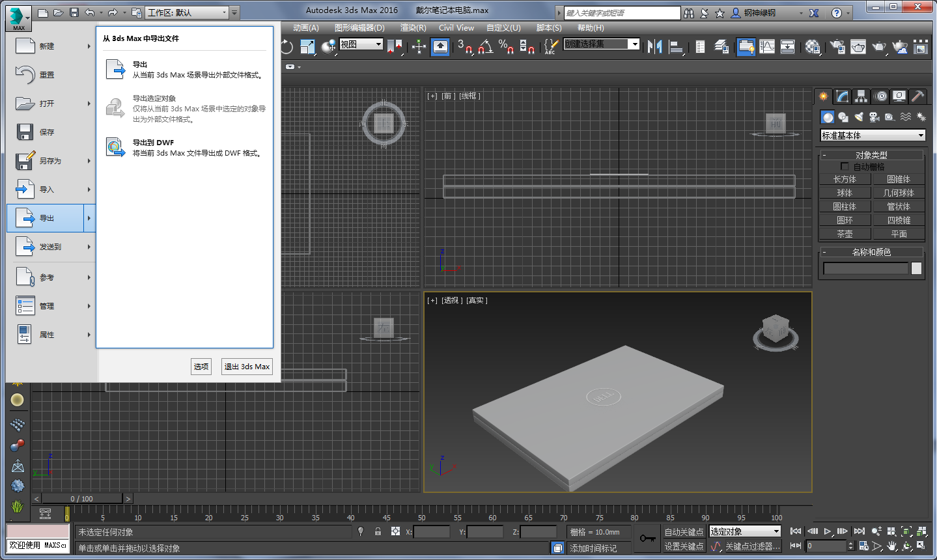Select Helpers tape-measure category icon
The height and width of the screenshot is (560, 937).
(x=890, y=117)
